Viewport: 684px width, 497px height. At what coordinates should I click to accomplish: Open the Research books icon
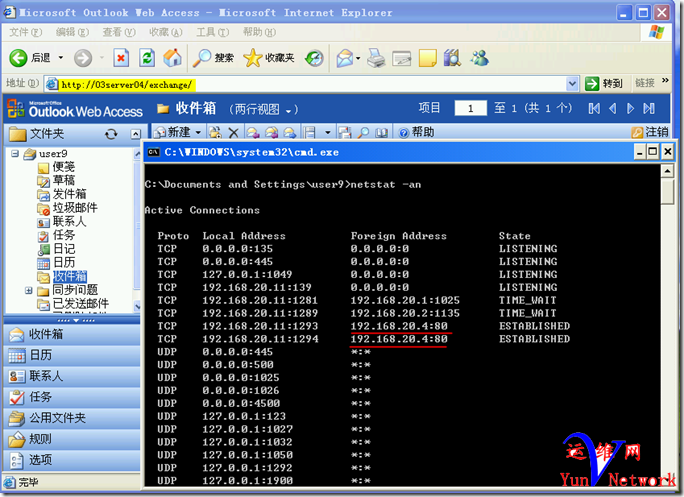pyautogui.click(x=452, y=58)
